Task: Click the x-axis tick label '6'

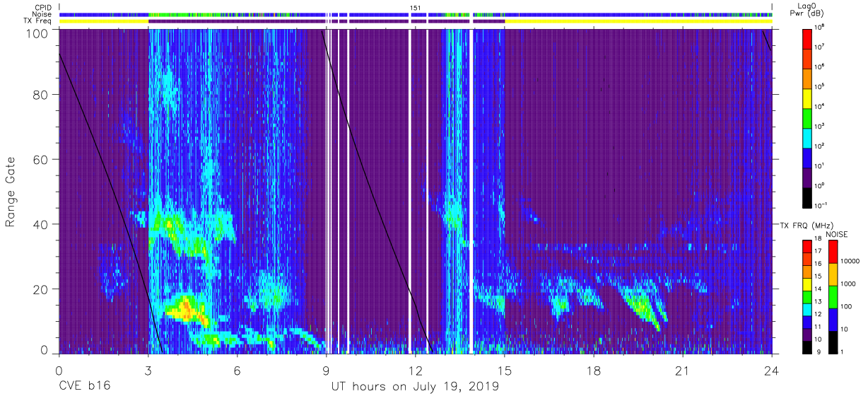Action: (237, 371)
